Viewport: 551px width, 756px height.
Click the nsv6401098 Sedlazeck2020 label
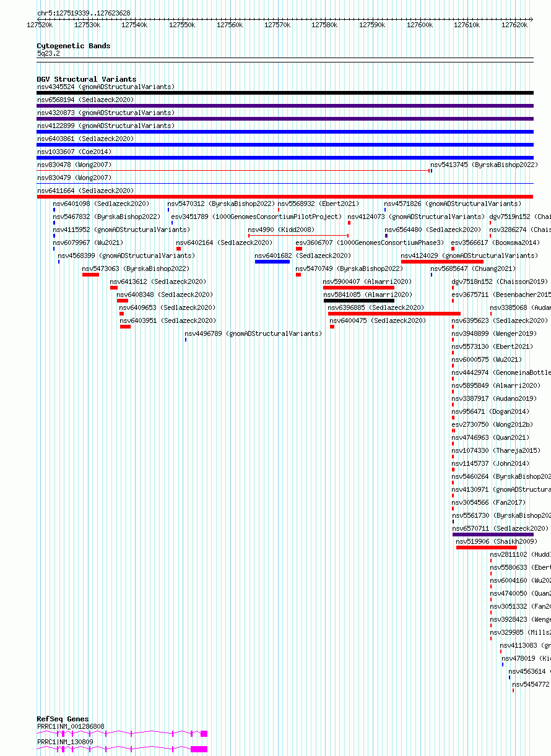[102, 204]
